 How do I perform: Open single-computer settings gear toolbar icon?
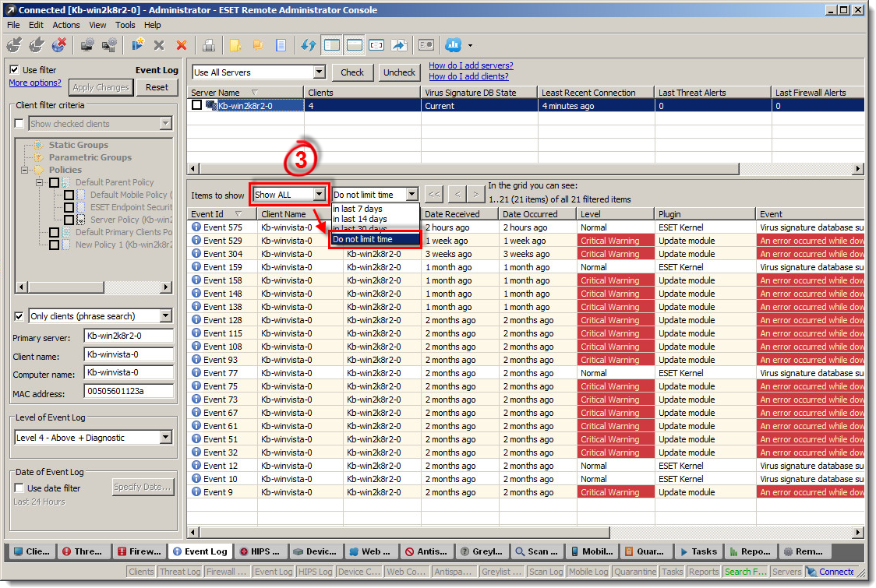tap(87, 45)
